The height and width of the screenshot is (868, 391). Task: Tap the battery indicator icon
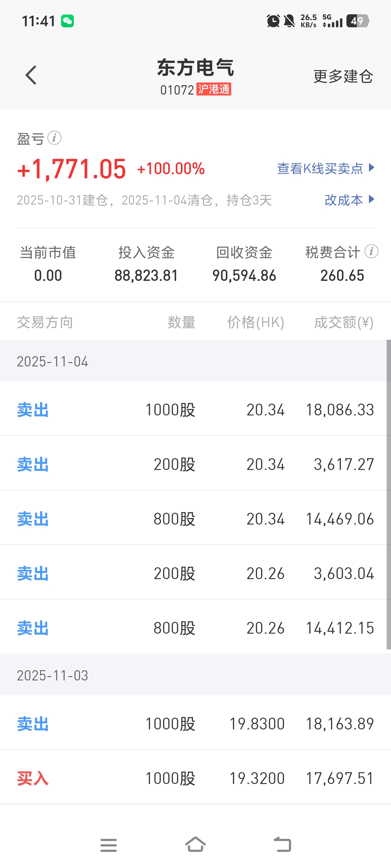click(x=357, y=21)
